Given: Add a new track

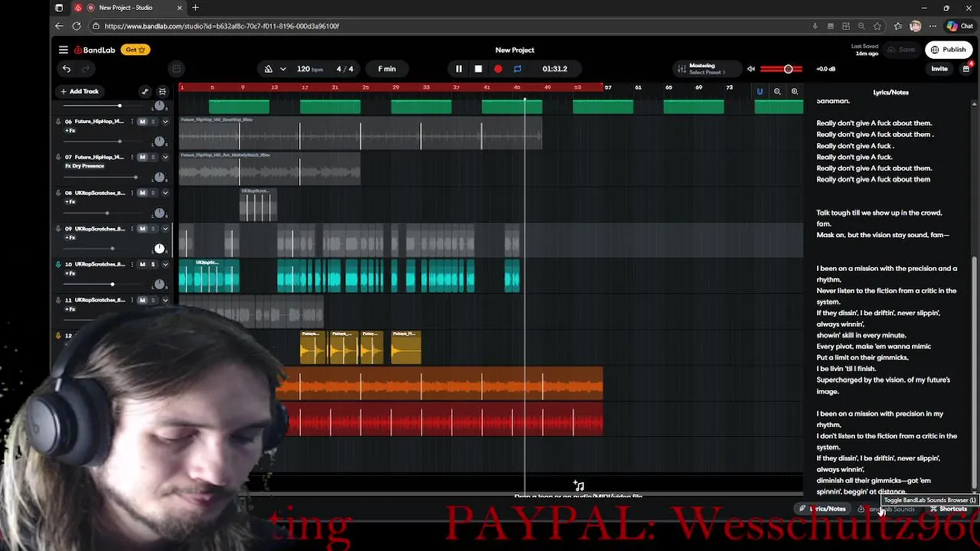Looking at the screenshot, I should tap(80, 92).
